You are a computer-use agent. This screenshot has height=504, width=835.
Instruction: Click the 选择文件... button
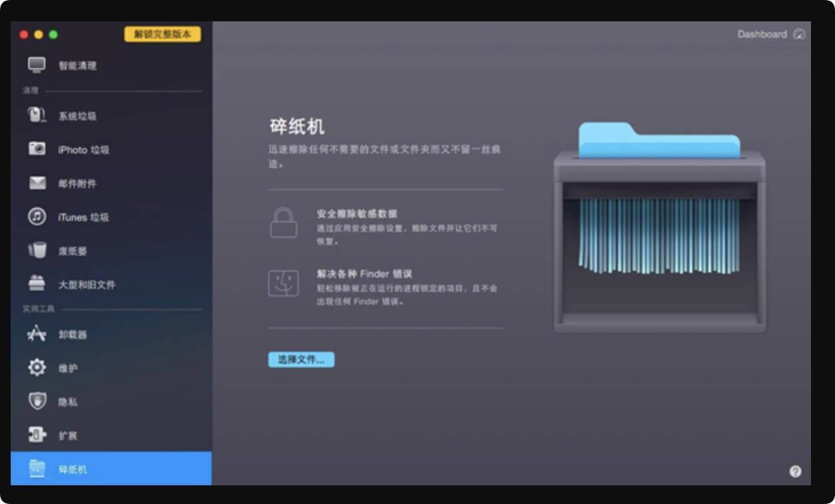pos(301,359)
